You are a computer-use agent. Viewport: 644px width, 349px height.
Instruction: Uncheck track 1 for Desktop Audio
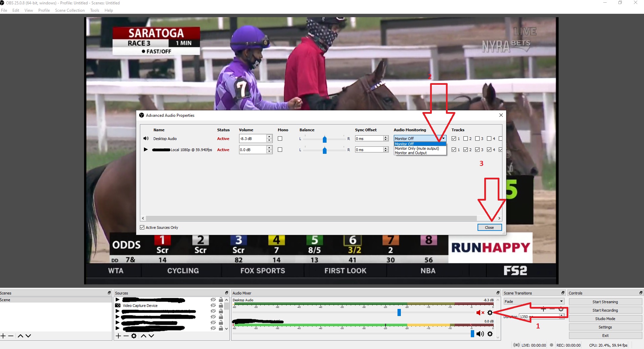click(x=454, y=139)
